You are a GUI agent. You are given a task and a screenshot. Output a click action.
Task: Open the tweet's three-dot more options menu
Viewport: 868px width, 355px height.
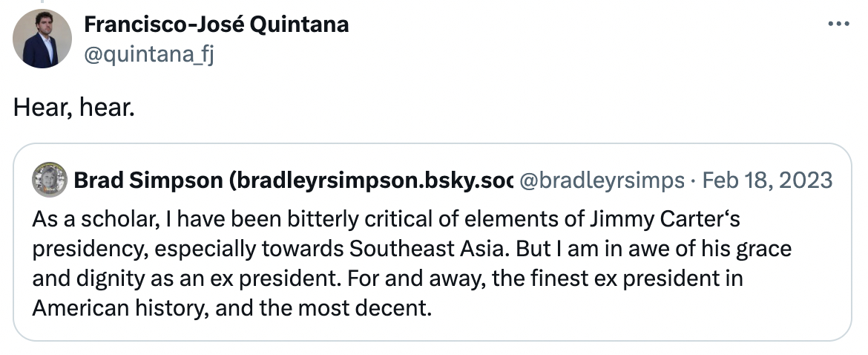(838, 25)
